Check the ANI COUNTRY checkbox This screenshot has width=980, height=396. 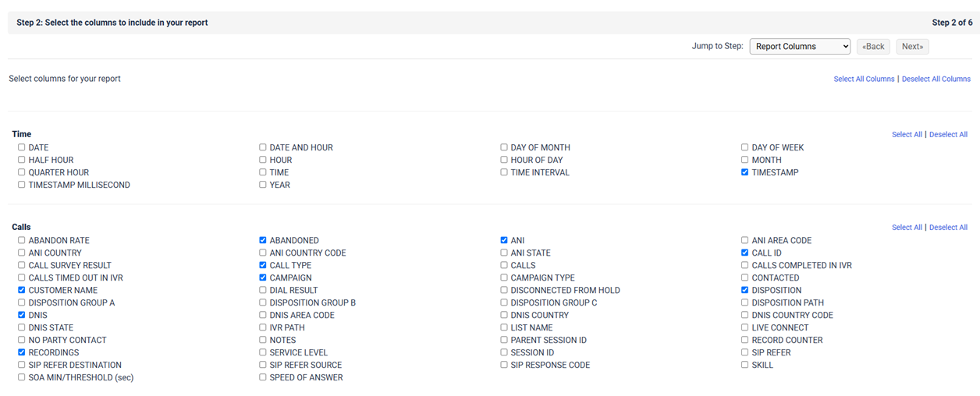[22, 253]
